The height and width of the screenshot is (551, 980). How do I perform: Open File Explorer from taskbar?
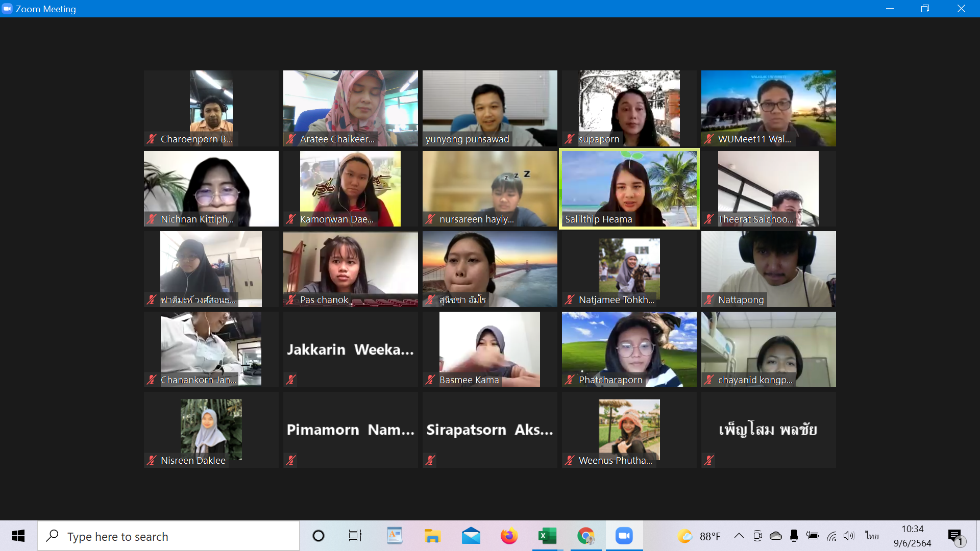[432, 536]
